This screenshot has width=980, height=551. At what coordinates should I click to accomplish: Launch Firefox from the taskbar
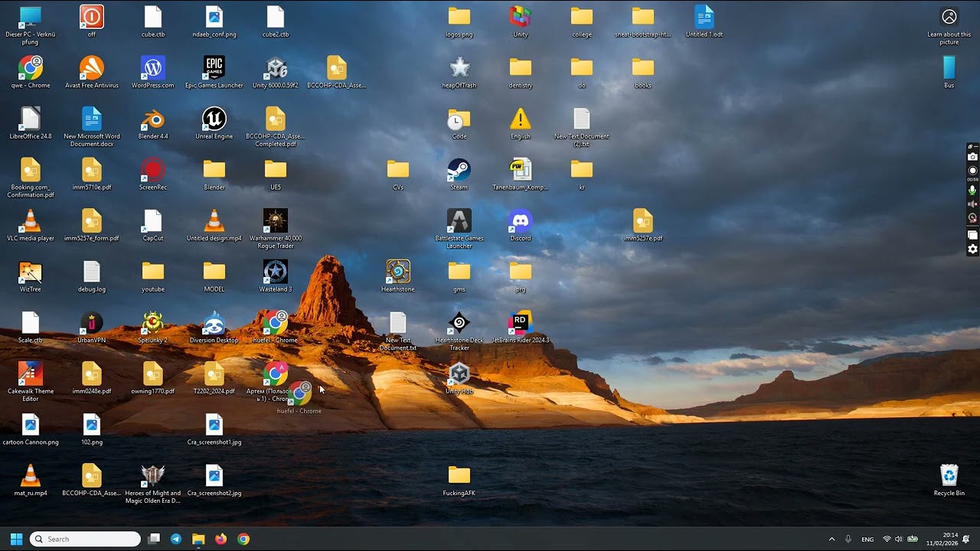click(x=220, y=539)
